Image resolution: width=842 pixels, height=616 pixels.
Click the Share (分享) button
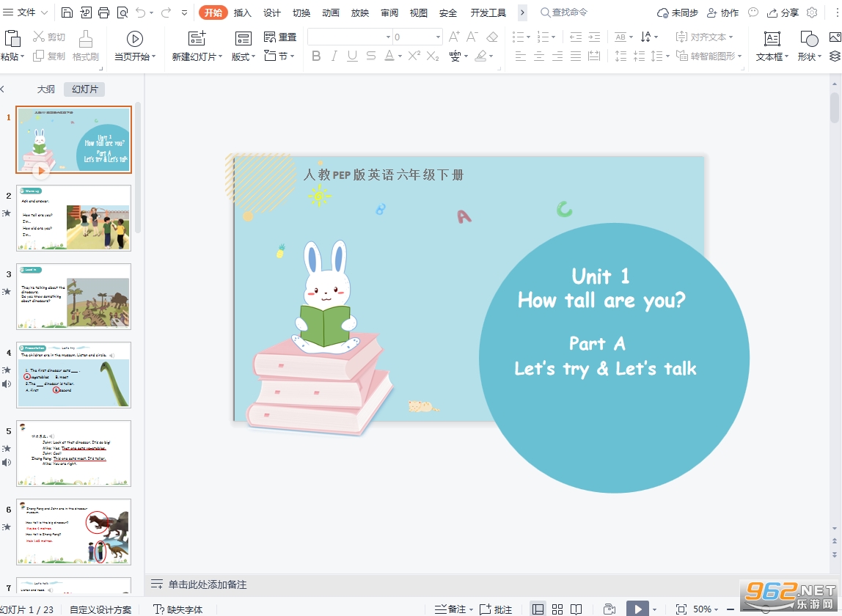coord(783,12)
